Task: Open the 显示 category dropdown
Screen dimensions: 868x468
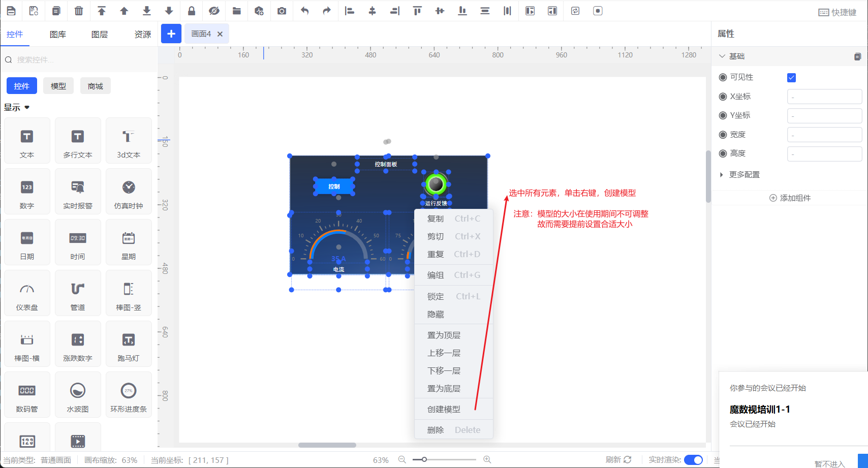Action: pyautogui.click(x=17, y=108)
